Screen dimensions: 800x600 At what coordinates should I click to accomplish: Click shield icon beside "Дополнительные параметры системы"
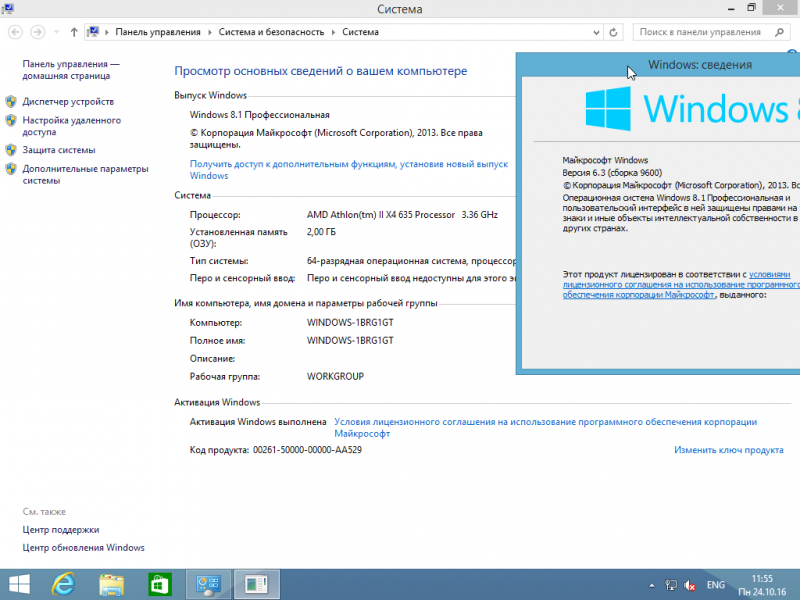tap(11, 169)
